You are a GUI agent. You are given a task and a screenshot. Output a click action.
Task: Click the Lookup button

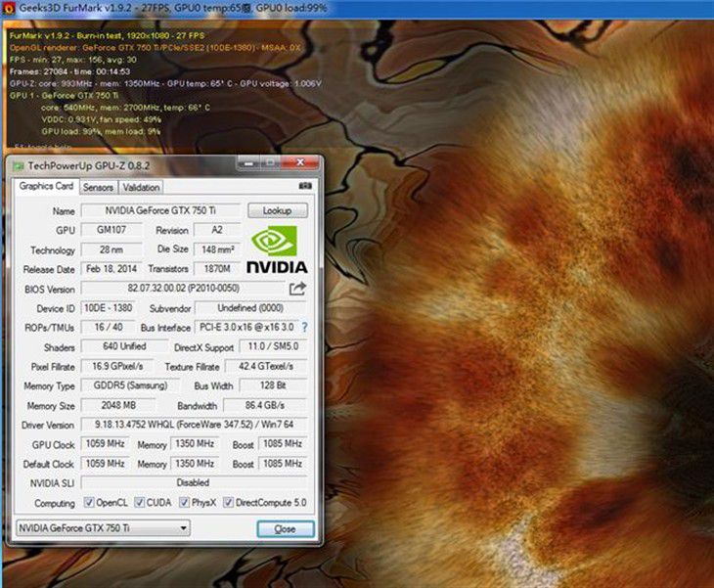click(278, 210)
